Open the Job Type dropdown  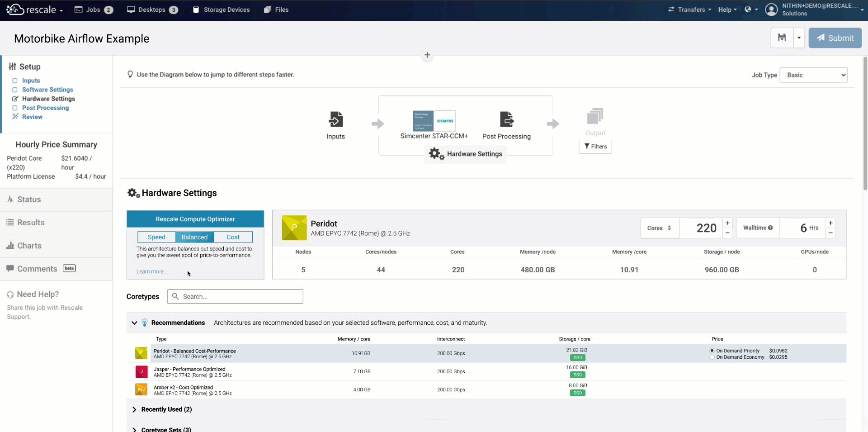pos(814,75)
